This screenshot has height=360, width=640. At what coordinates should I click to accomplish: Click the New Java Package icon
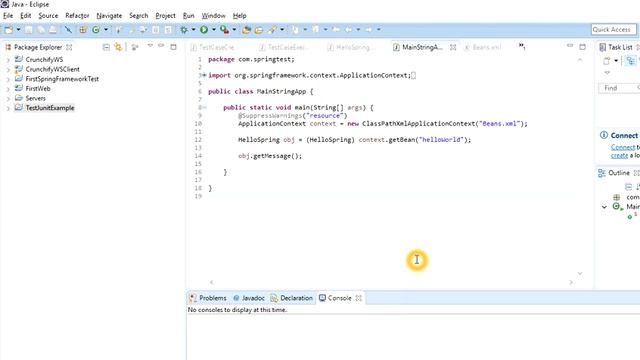[83, 30]
